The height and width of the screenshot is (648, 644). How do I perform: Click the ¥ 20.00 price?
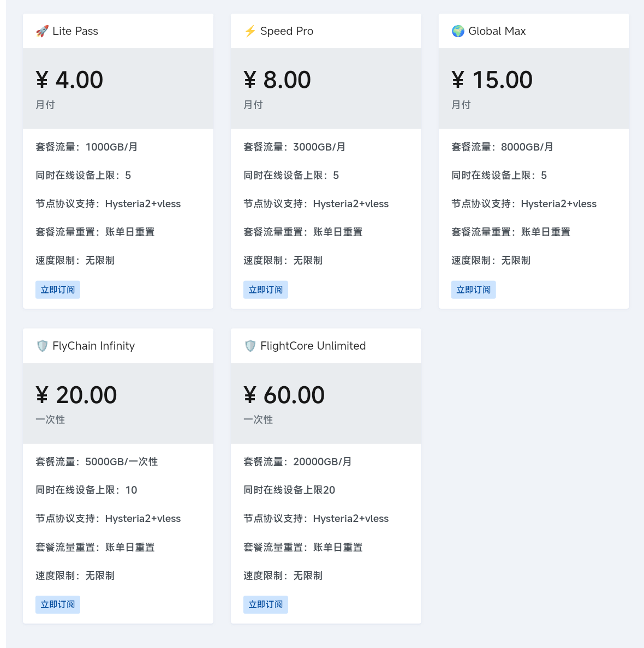(x=76, y=395)
